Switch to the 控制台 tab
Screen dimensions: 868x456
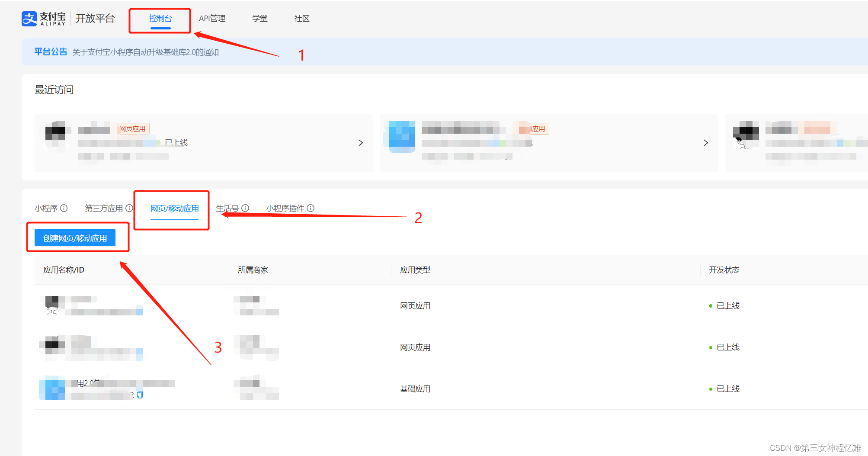click(x=160, y=19)
